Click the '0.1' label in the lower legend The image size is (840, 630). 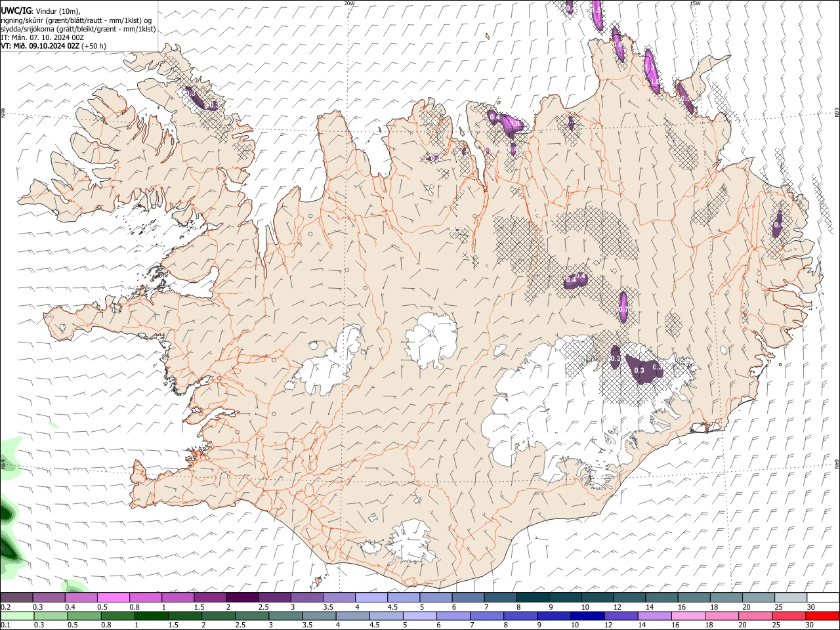(6, 625)
